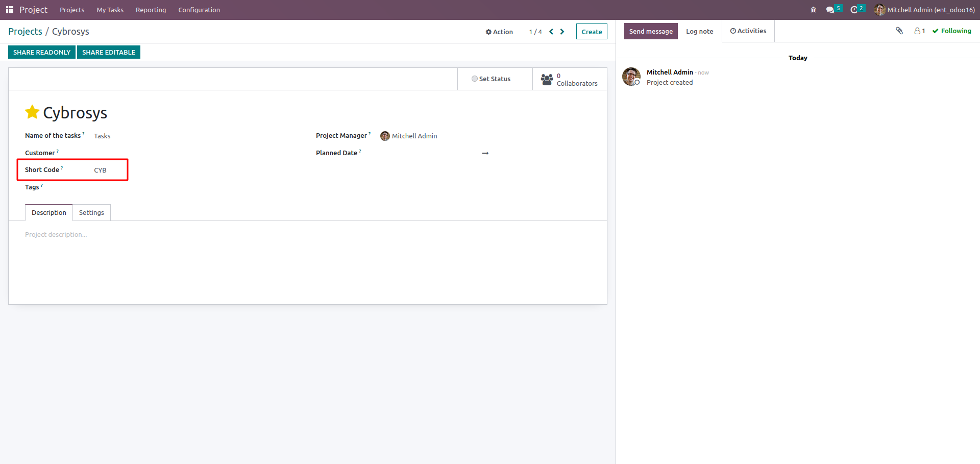Open user menu Mitchell Admin (ent_odoo16)
Screen dimensions: 980x464
925,10
